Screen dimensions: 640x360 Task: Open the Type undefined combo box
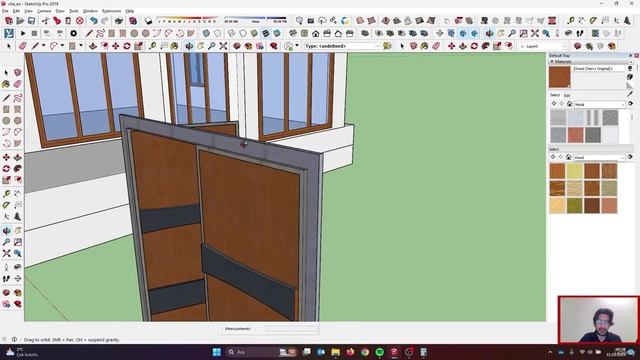tap(342, 46)
